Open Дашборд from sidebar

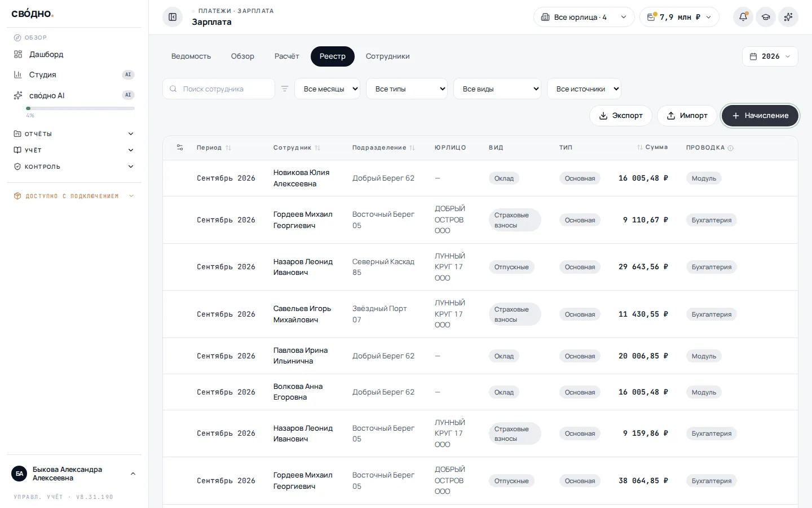pos(74,54)
